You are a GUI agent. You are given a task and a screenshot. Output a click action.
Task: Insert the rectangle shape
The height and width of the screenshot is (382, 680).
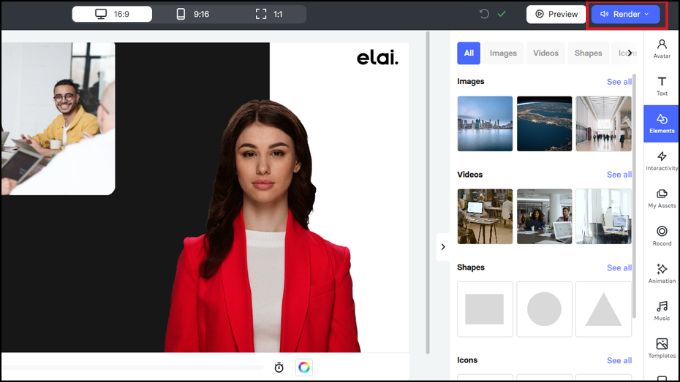tap(485, 309)
